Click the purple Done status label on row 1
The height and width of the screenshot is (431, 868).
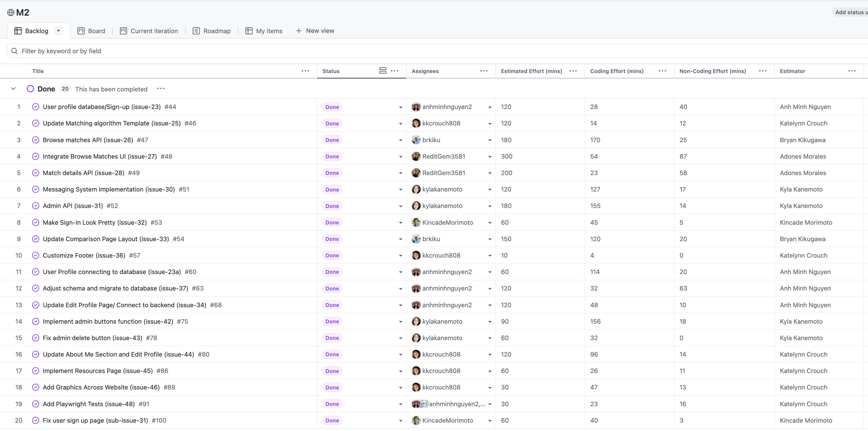pos(332,107)
